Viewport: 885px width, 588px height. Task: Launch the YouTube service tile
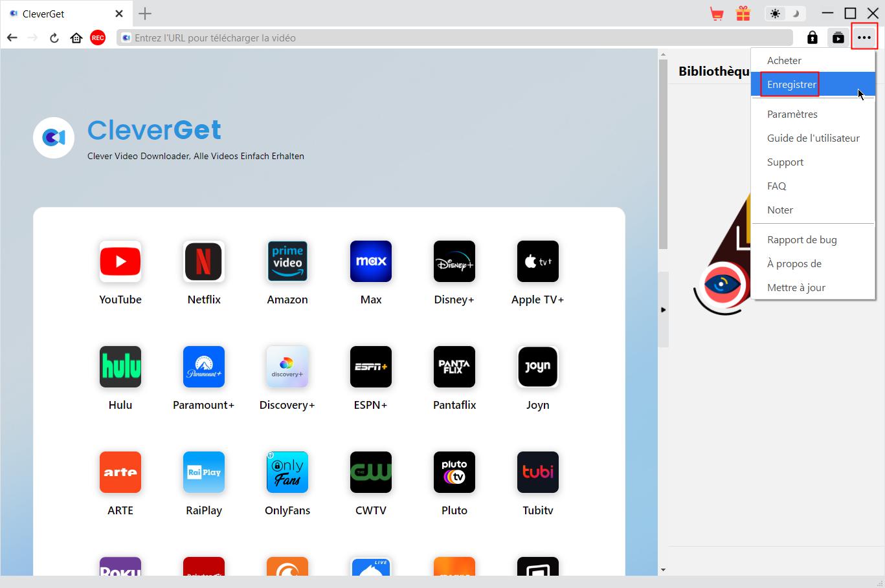tap(120, 262)
